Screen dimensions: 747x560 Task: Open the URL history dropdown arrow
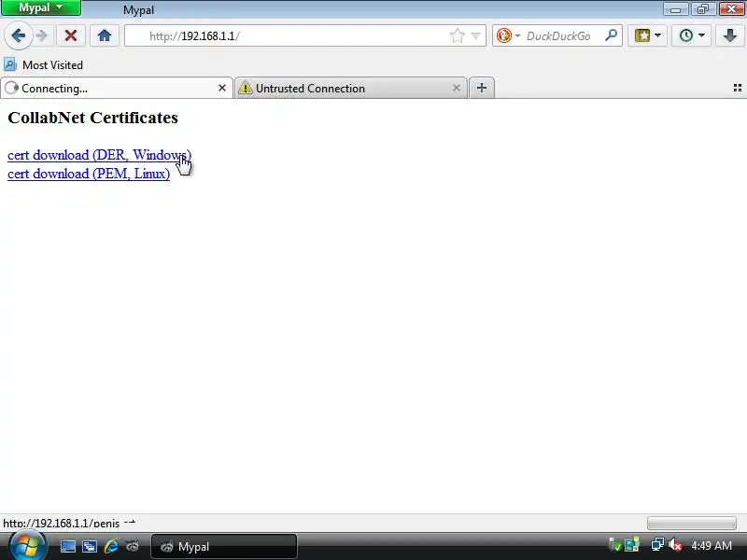475,35
